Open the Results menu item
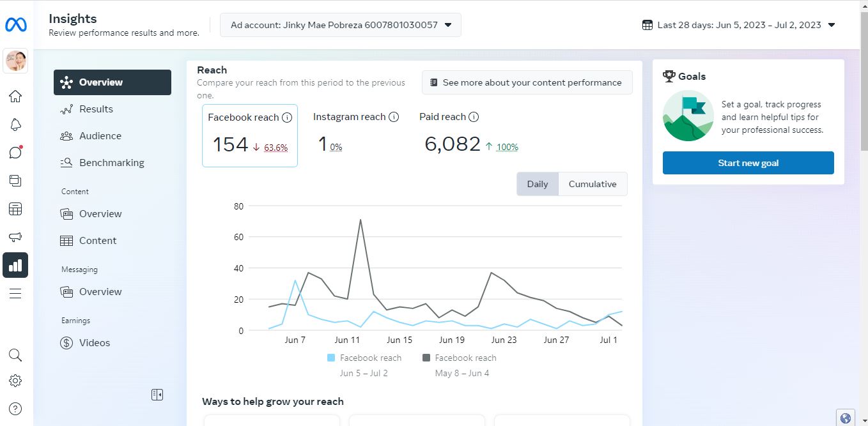 112,109
